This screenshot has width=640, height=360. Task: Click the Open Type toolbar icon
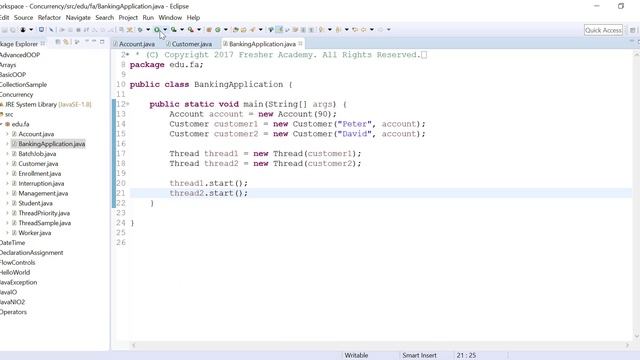coord(235,29)
